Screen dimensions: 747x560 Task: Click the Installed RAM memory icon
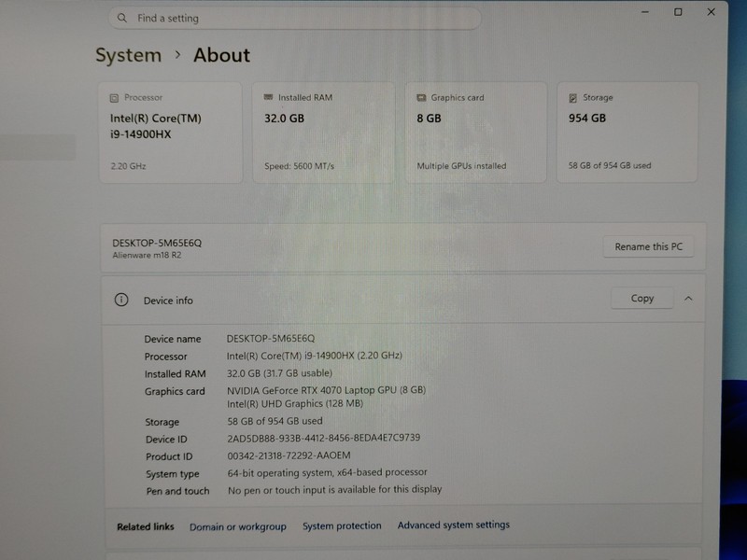pos(268,97)
